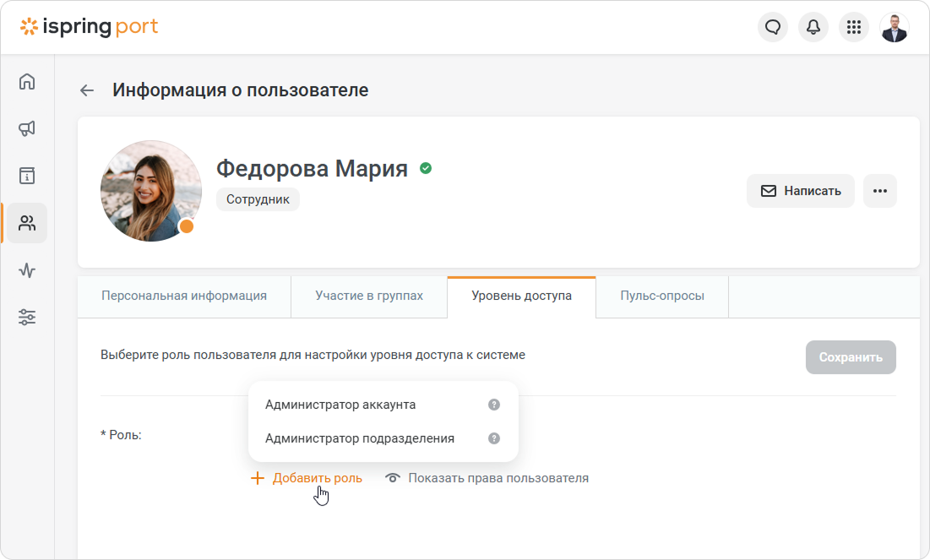Open the apps grid menu
Screen dimensions: 930x560
(853, 27)
